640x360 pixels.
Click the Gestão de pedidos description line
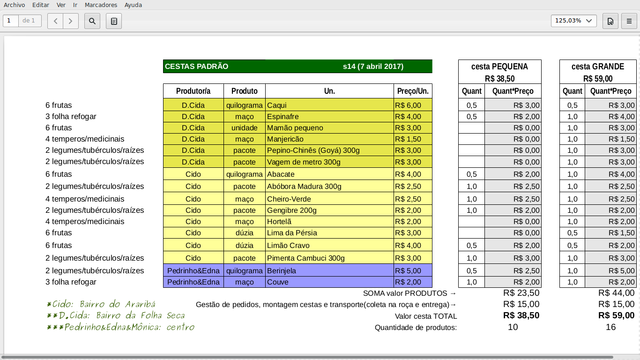(x=326, y=305)
